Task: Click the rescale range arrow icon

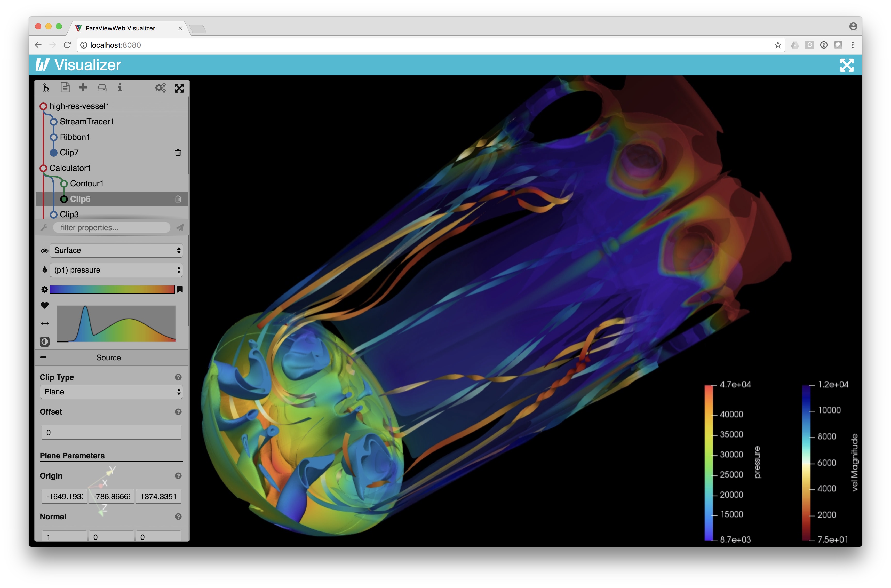Action: pyautogui.click(x=45, y=324)
